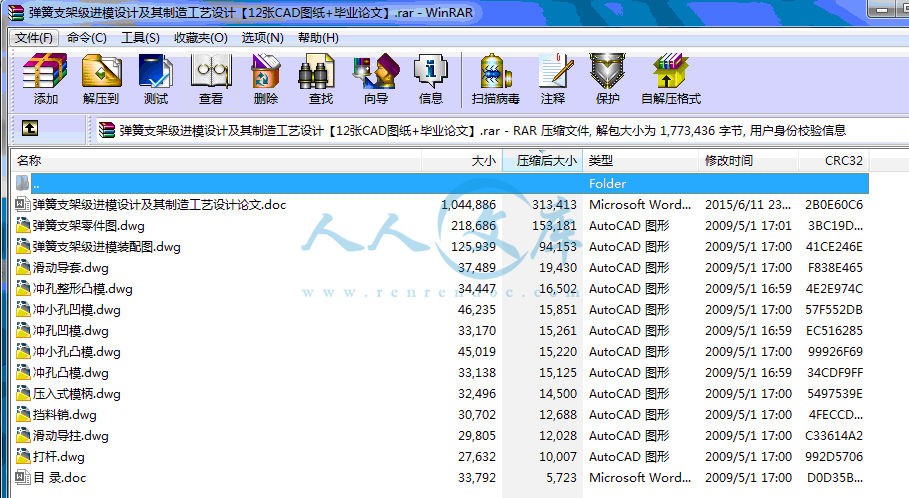The width and height of the screenshot is (909, 498).
Task: Click icon of 滑动导套.dwg
Action: (x=23, y=267)
